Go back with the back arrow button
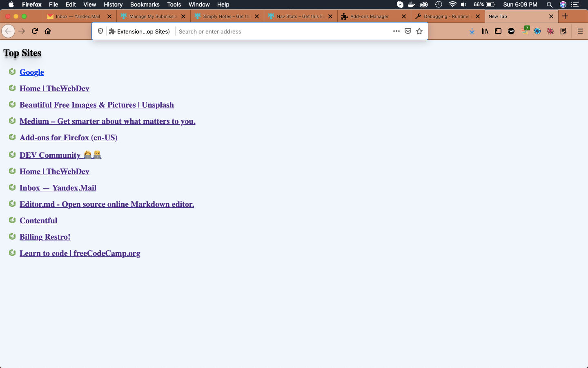The width and height of the screenshot is (588, 368). [x=8, y=31]
